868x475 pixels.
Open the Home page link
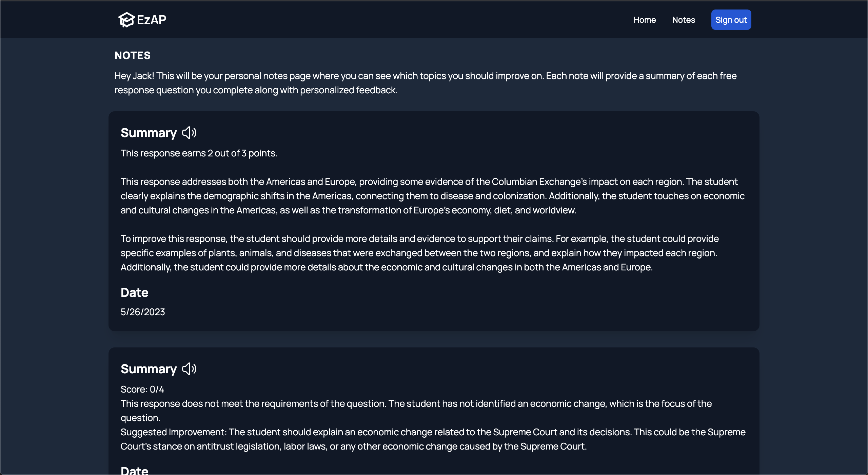(x=645, y=20)
